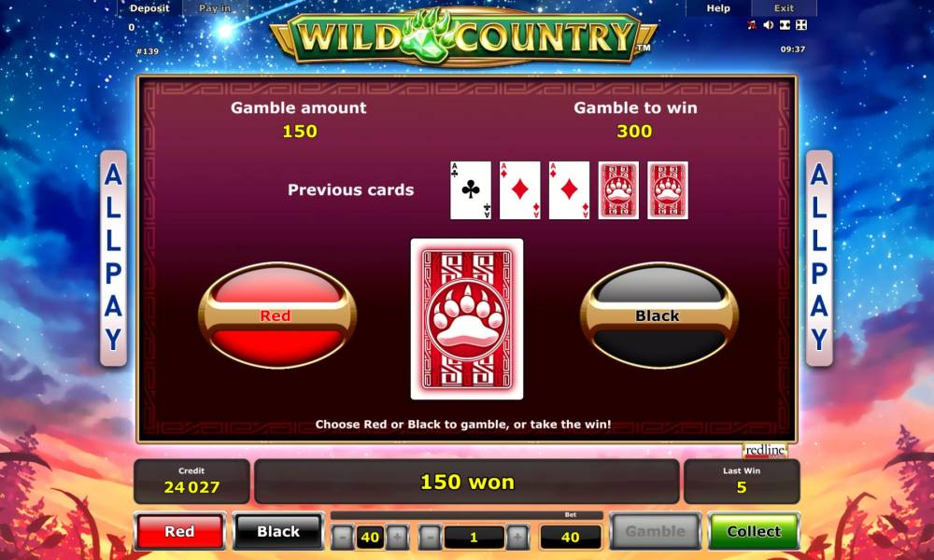
Task: Click the bottom red Red button
Action: [179, 531]
